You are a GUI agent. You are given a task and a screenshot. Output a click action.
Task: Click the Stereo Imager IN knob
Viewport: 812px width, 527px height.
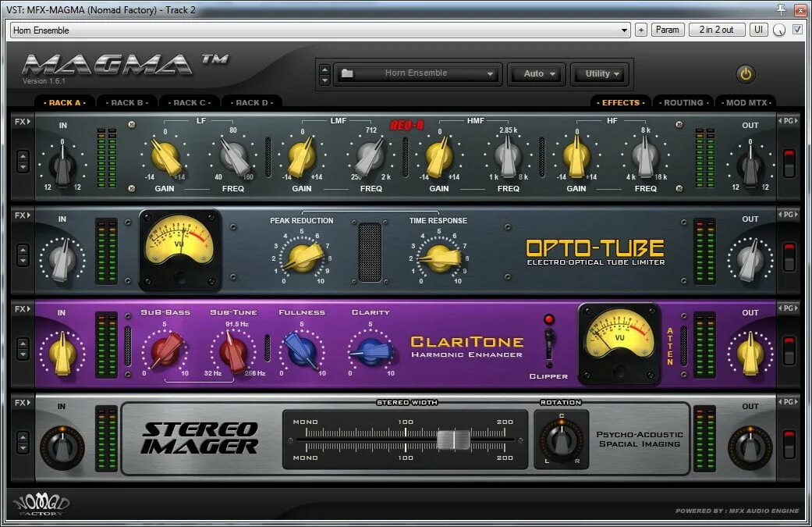[x=62, y=447]
